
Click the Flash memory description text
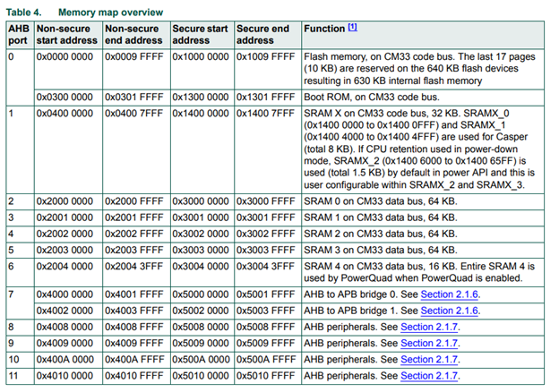(419, 69)
